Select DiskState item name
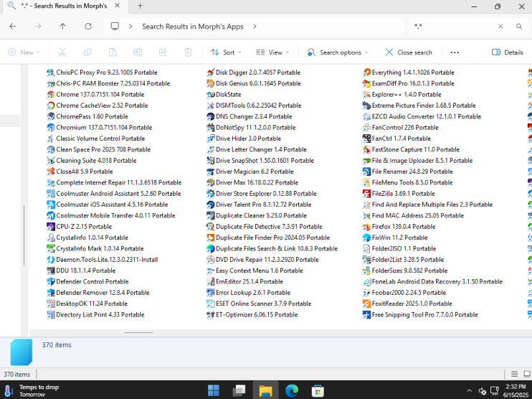532x399 pixels. (x=228, y=95)
